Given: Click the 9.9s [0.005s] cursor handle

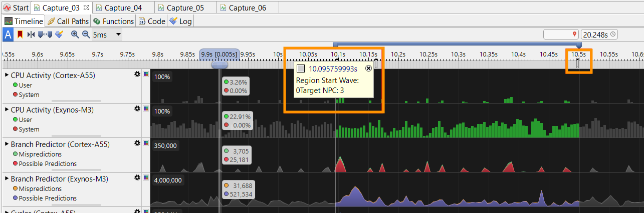Looking at the screenshot, I should click(x=219, y=54).
